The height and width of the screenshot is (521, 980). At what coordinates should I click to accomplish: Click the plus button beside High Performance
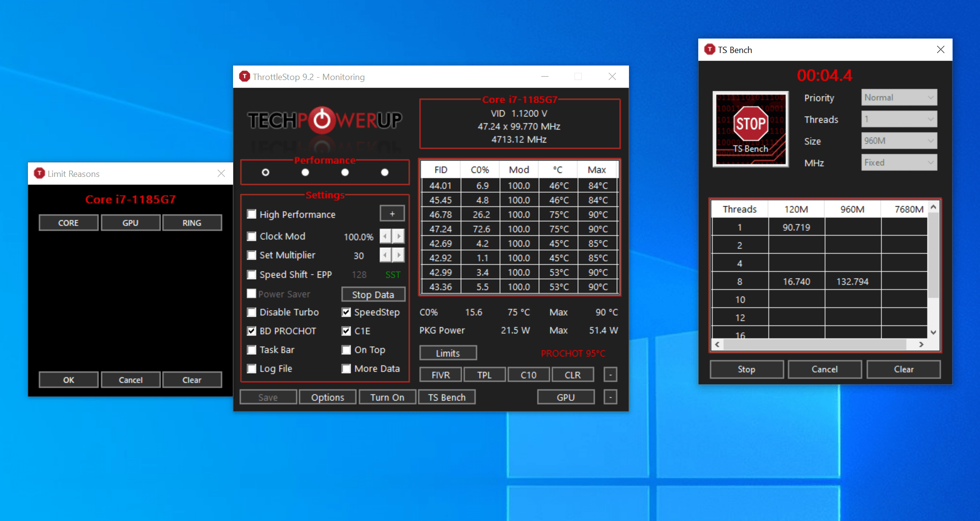tap(392, 213)
